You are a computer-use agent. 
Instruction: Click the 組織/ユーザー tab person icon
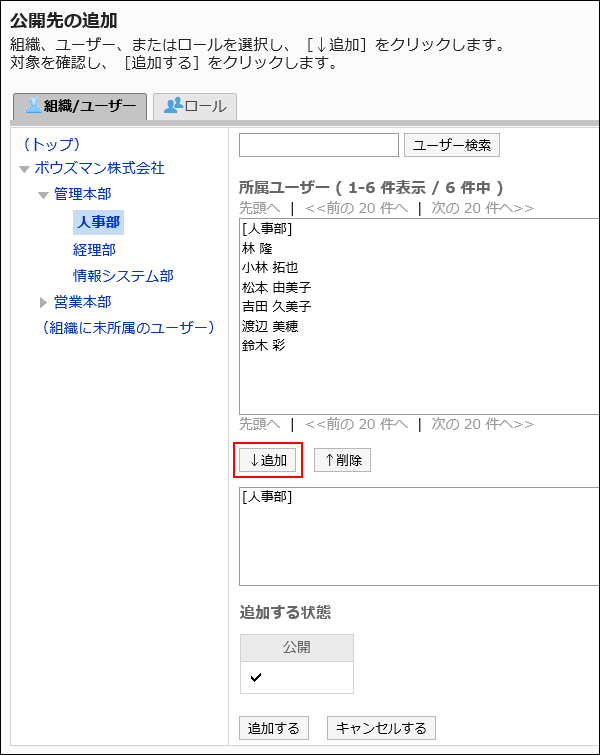pyautogui.click(x=33, y=105)
